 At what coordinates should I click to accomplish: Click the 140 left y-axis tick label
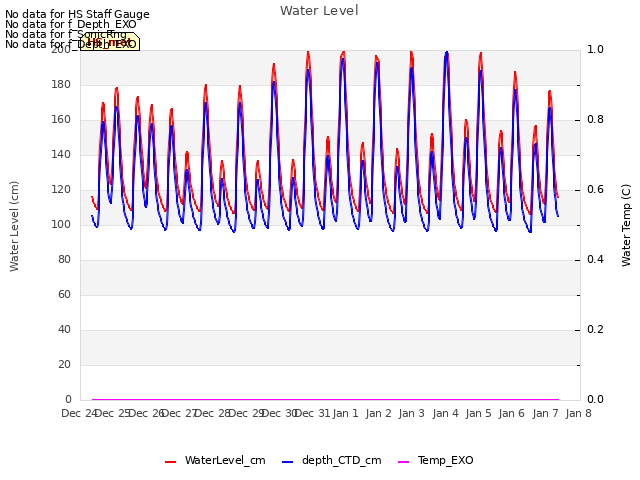61,155
